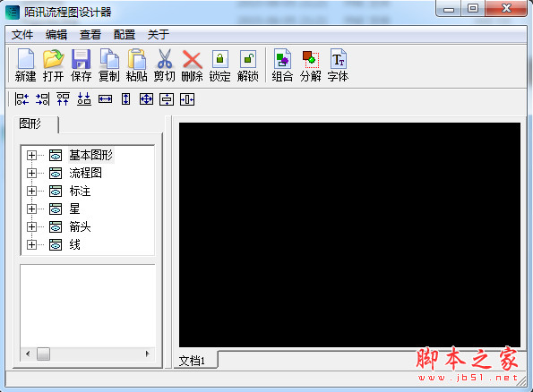Select the 基本图形 tree label

tap(91, 155)
